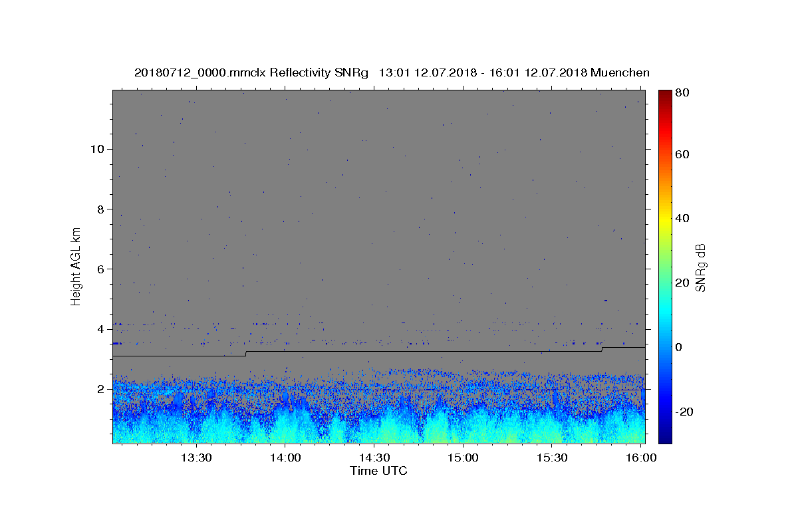
Task: Click the dark blue bottom of colorbar
Action: [664, 437]
